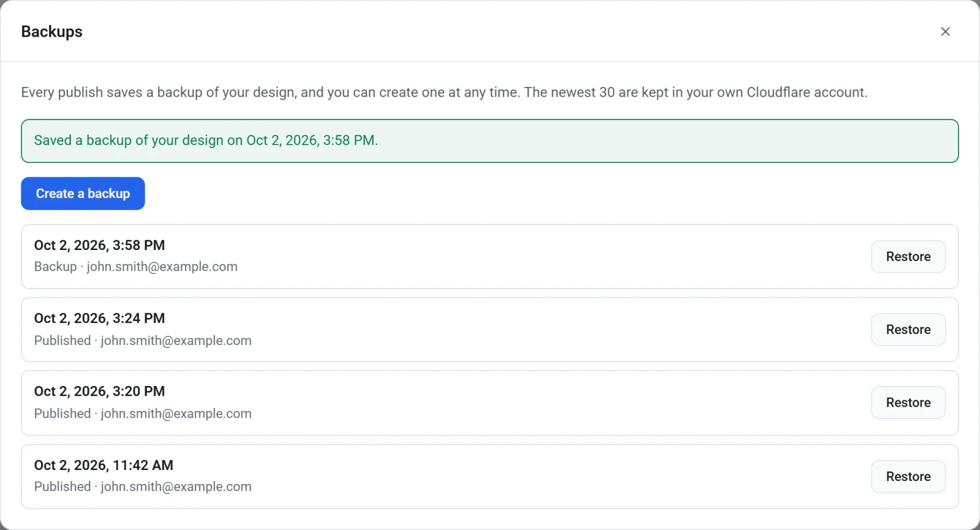Close the Backups dialog with the X icon

coord(945,31)
